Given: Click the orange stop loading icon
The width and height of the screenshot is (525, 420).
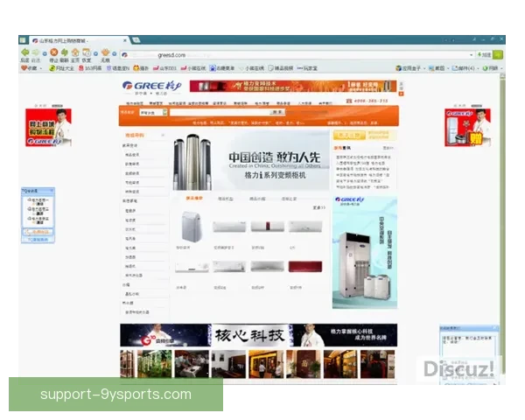Looking at the screenshot, I should click(54, 52).
